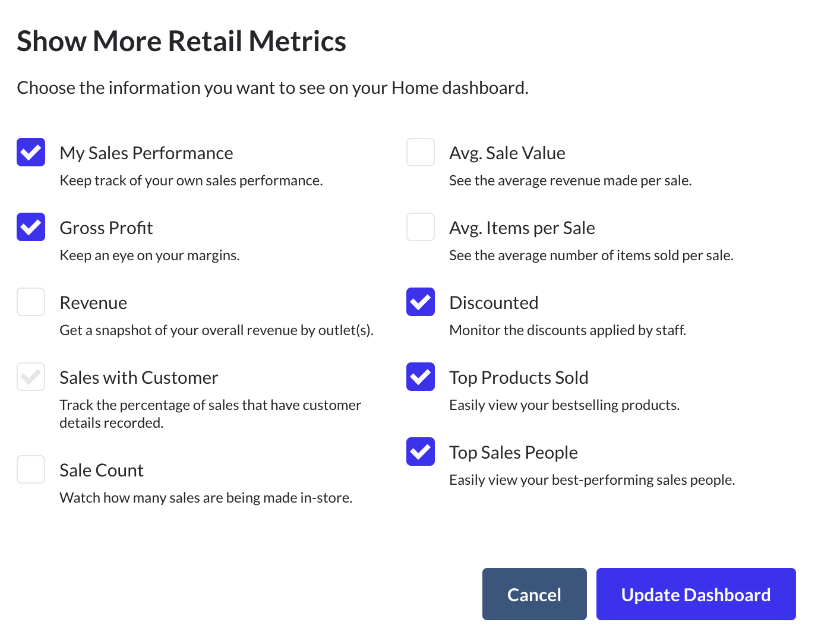Viewport: 821px width, 644px height.
Task: Click the Gross Profit label
Action: pos(106,228)
